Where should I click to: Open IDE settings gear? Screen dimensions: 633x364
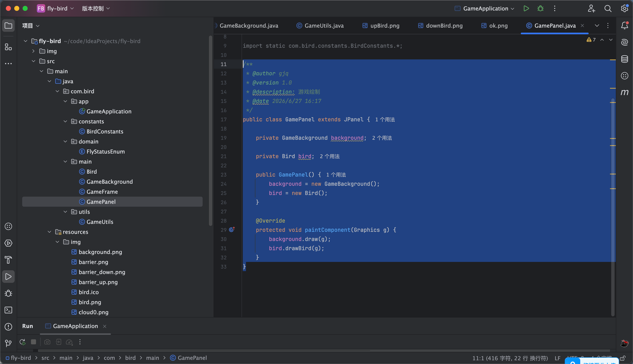point(624,9)
